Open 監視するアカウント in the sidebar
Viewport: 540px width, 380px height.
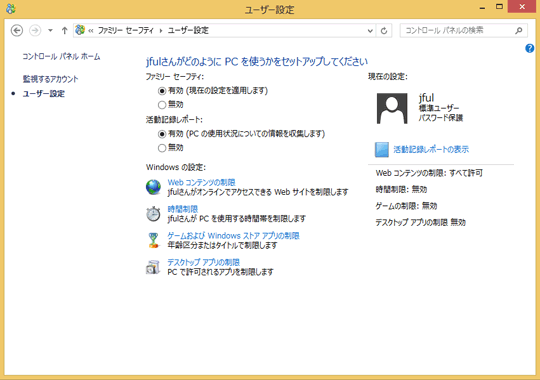[51, 79]
